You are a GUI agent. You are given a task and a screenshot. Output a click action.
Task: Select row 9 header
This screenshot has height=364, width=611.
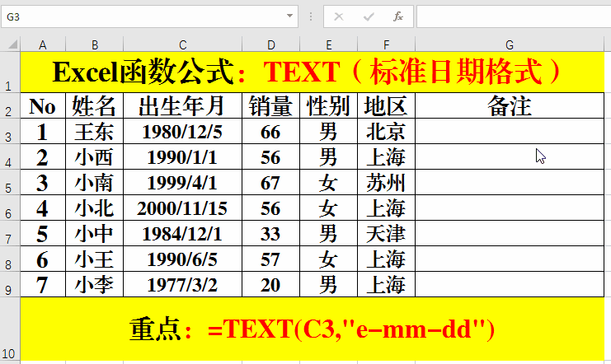(10, 284)
